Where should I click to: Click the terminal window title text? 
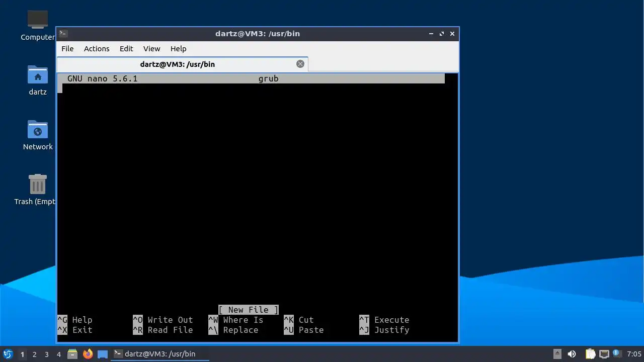(x=258, y=34)
